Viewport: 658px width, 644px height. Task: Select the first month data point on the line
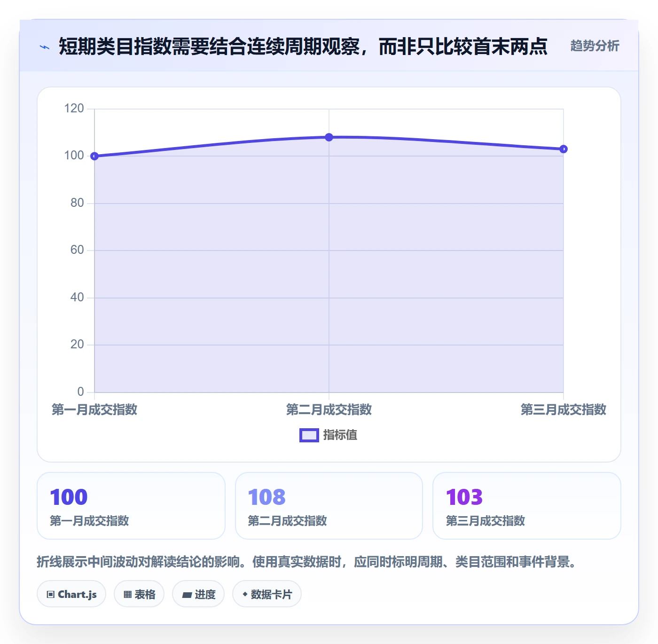click(x=94, y=156)
